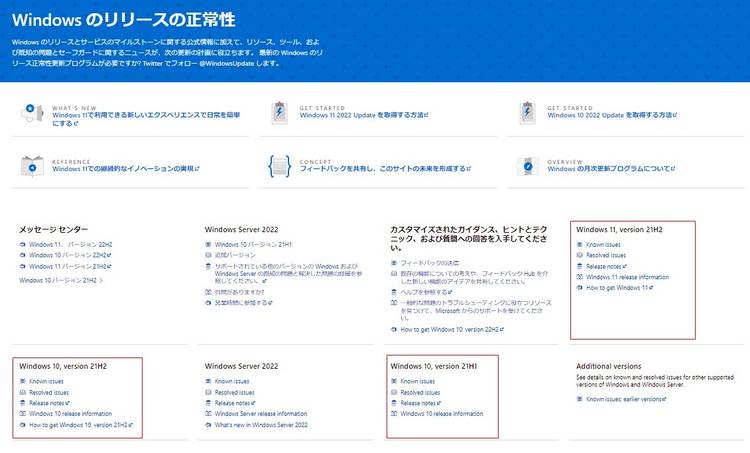The width and height of the screenshot is (750, 453).
Task: Click icon beside '追加バージョン' link
Action: coord(208,255)
